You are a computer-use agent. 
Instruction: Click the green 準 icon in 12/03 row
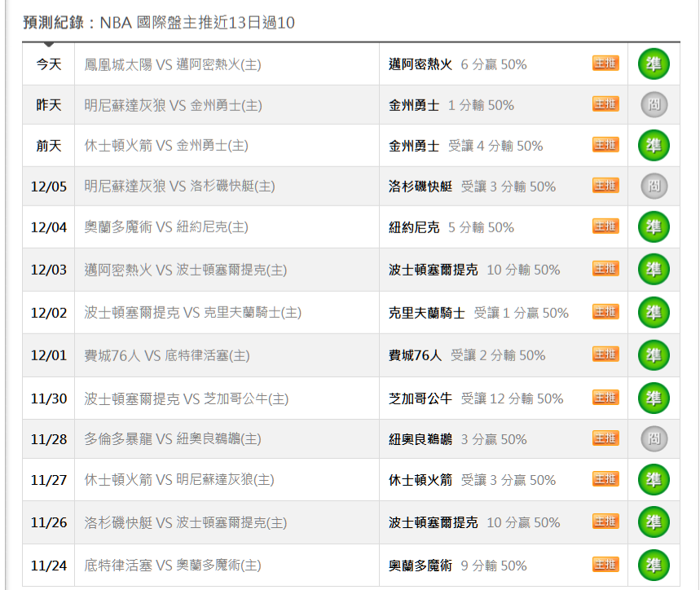click(x=654, y=270)
